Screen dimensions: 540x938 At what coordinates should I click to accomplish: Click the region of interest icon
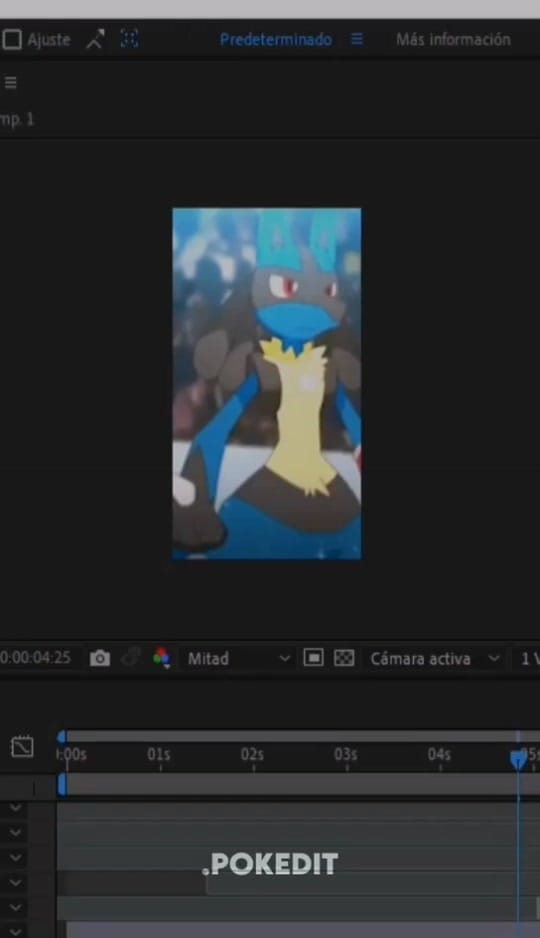313,658
